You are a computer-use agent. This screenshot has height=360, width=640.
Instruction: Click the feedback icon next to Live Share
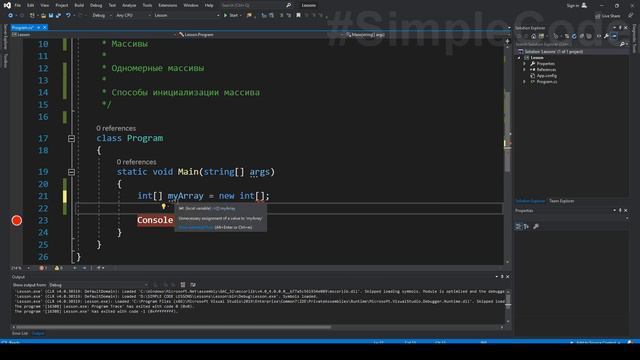[x=630, y=16]
